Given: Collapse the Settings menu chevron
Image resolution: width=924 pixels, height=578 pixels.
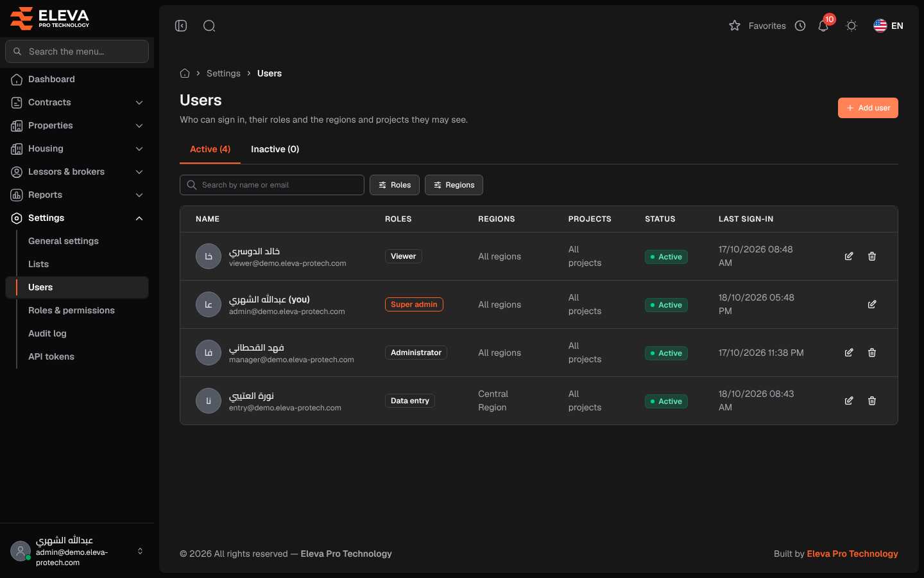Looking at the screenshot, I should pos(139,218).
